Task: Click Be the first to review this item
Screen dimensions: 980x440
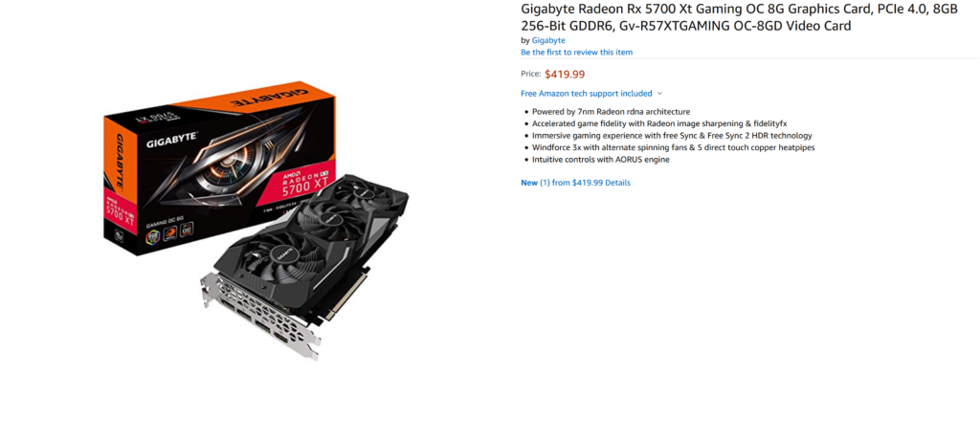Action: 576,52
